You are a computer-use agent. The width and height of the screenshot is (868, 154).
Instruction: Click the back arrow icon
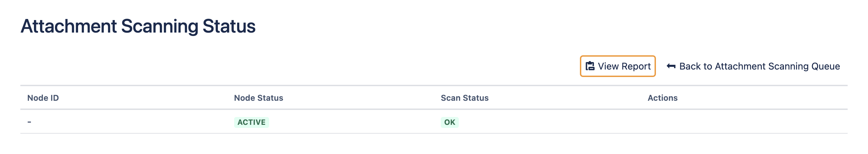[x=671, y=66]
